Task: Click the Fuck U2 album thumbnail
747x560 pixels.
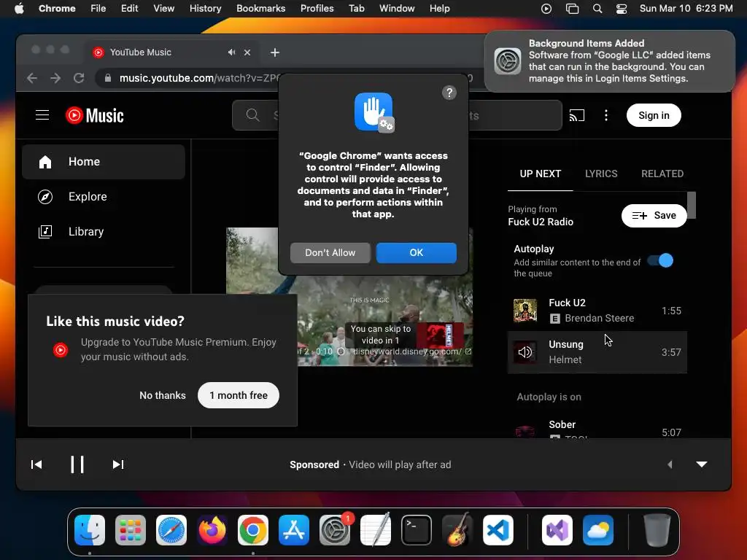Action: (525, 311)
